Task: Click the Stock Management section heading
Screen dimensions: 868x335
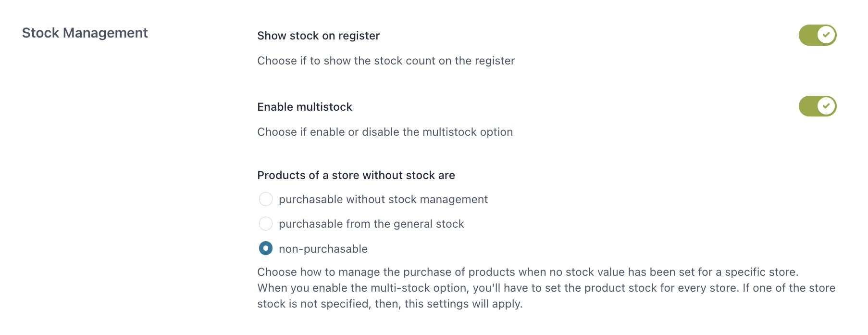Action: tap(85, 33)
